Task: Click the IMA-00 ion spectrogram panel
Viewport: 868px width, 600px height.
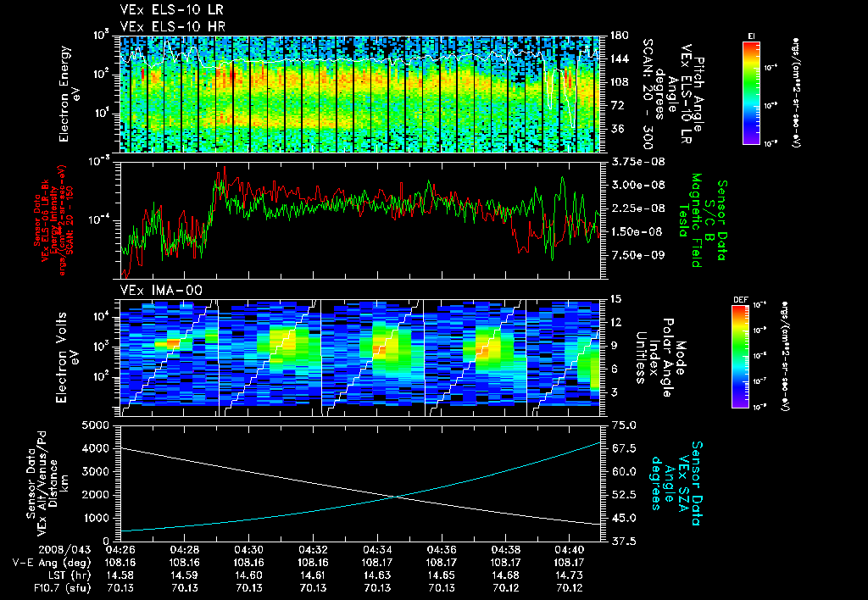Action: pyautogui.click(x=360, y=358)
